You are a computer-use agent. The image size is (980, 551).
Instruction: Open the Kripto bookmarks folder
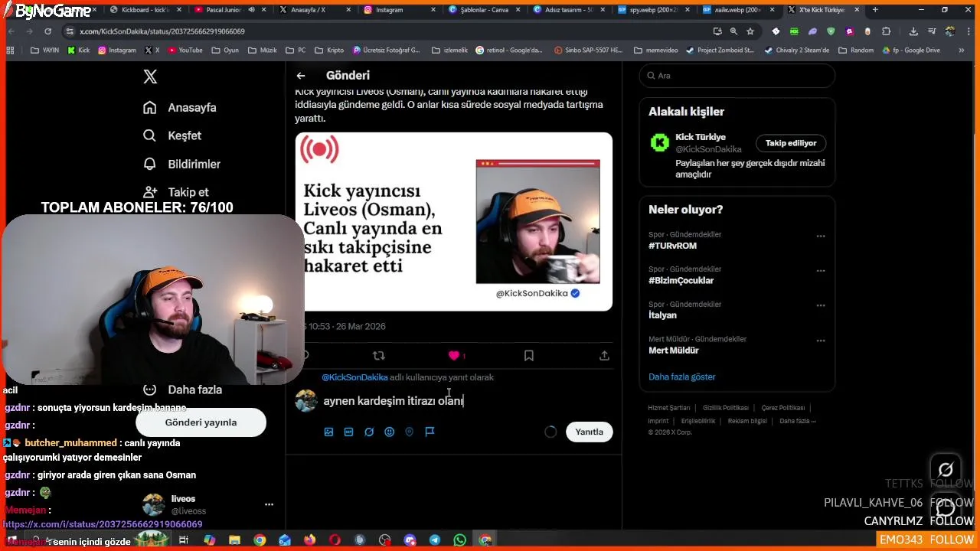(x=329, y=51)
